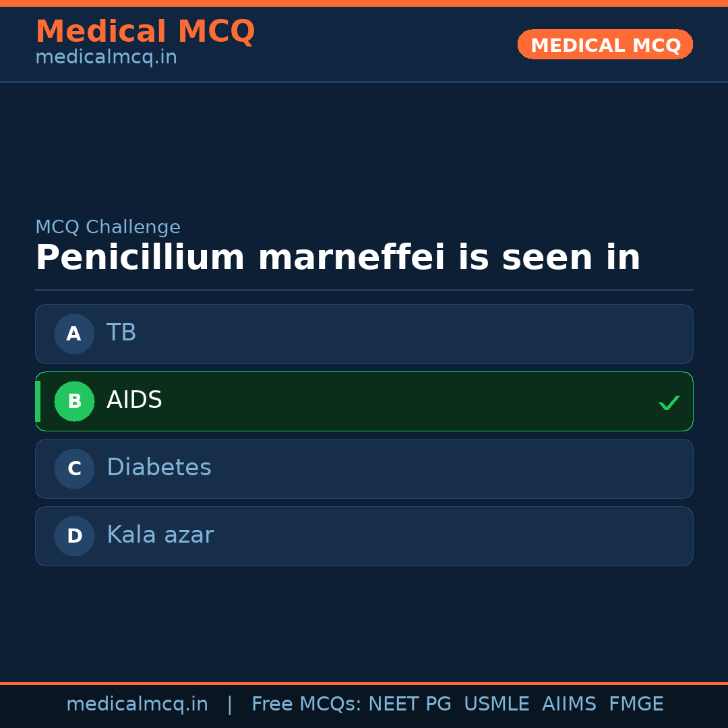Open the FMGE MCQ link
728x728 pixels.
click(636, 704)
